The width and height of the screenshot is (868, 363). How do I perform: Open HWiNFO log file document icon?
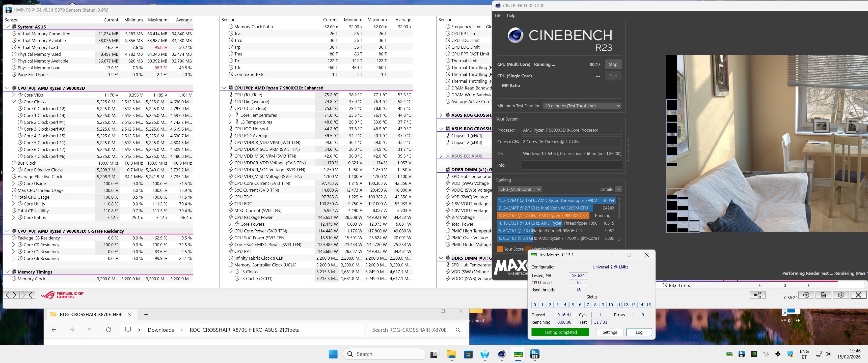click(823, 295)
